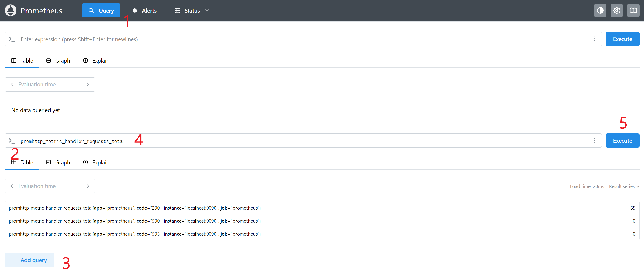Execute the first empty query

[622, 39]
